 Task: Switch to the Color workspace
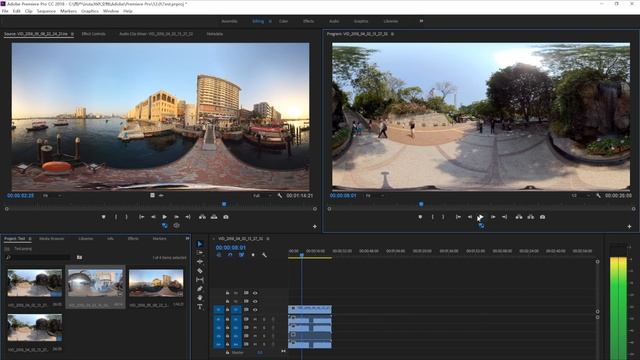(283, 21)
